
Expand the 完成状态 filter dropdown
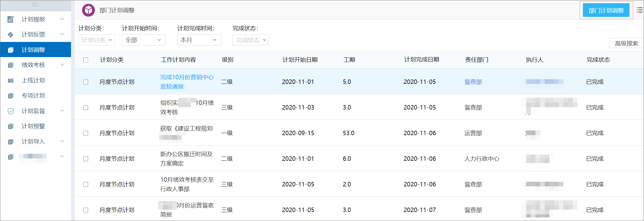click(250, 40)
